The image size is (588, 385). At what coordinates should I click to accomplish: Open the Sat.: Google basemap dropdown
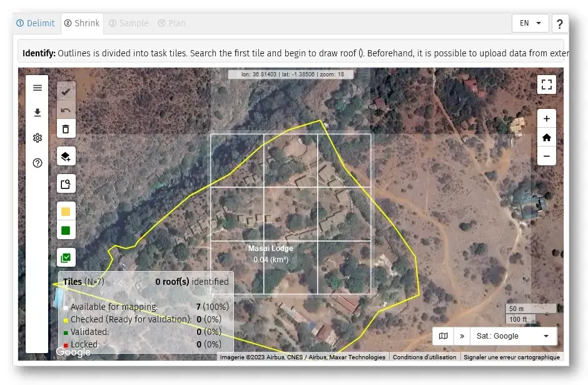point(512,336)
